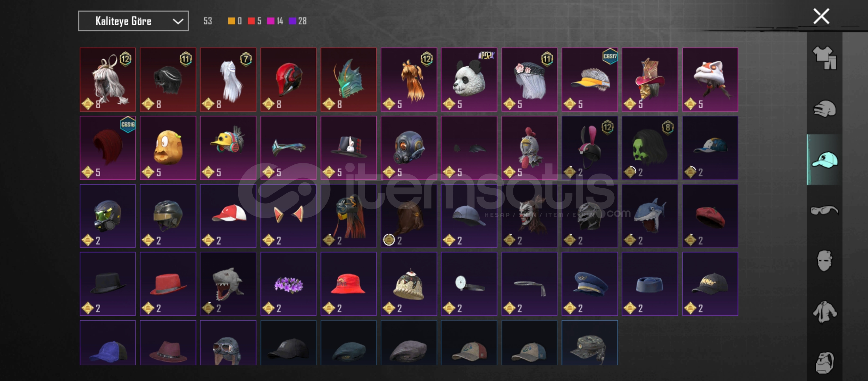Open the face mask category icon
Viewport: 868px width, 381px height.
tap(824, 261)
